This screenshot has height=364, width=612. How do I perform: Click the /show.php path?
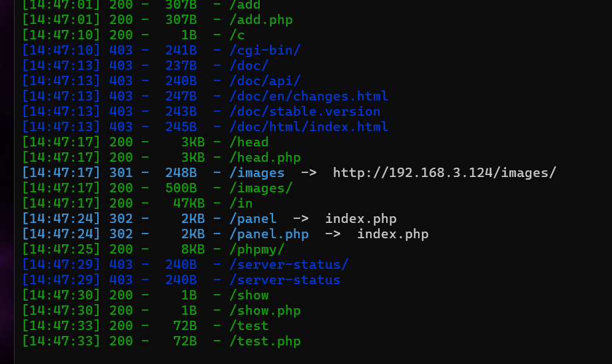(x=265, y=311)
